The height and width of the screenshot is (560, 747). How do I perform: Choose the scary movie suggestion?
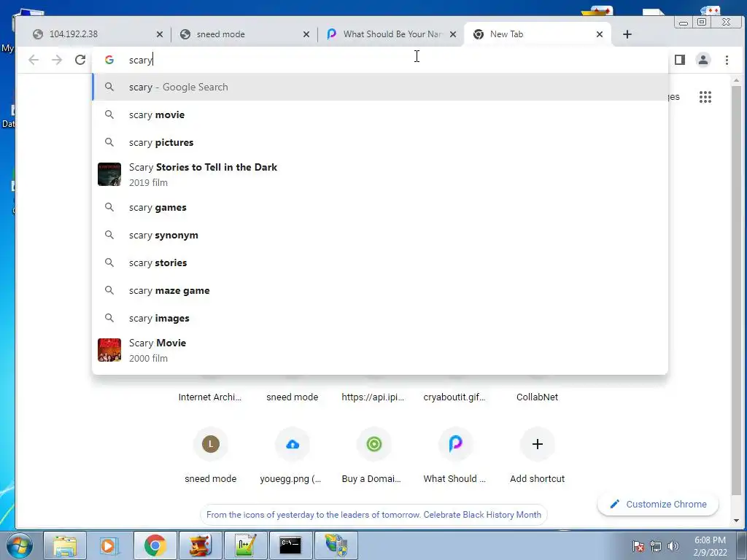click(380, 114)
